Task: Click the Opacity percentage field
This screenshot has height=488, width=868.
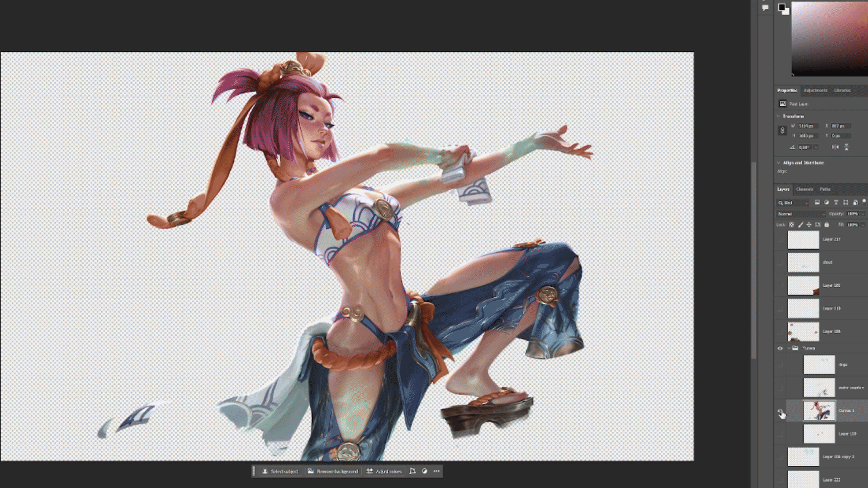Action: pos(852,214)
